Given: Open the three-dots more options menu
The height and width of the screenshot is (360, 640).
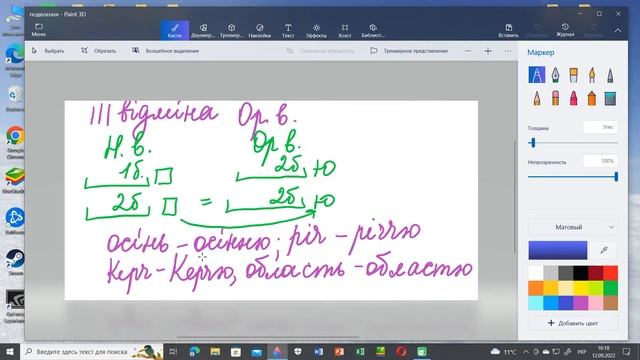Looking at the screenshot, I should click(508, 51).
